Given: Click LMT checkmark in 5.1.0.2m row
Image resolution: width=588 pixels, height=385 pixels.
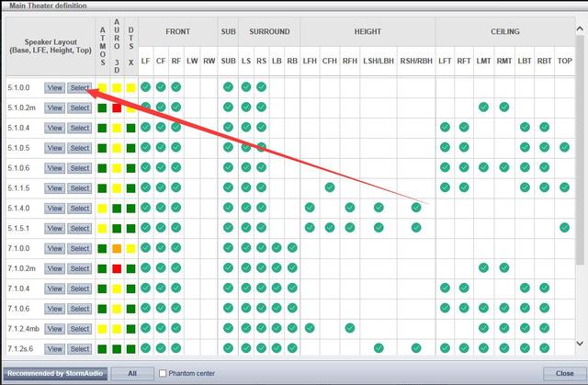Looking at the screenshot, I should click(483, 108).
